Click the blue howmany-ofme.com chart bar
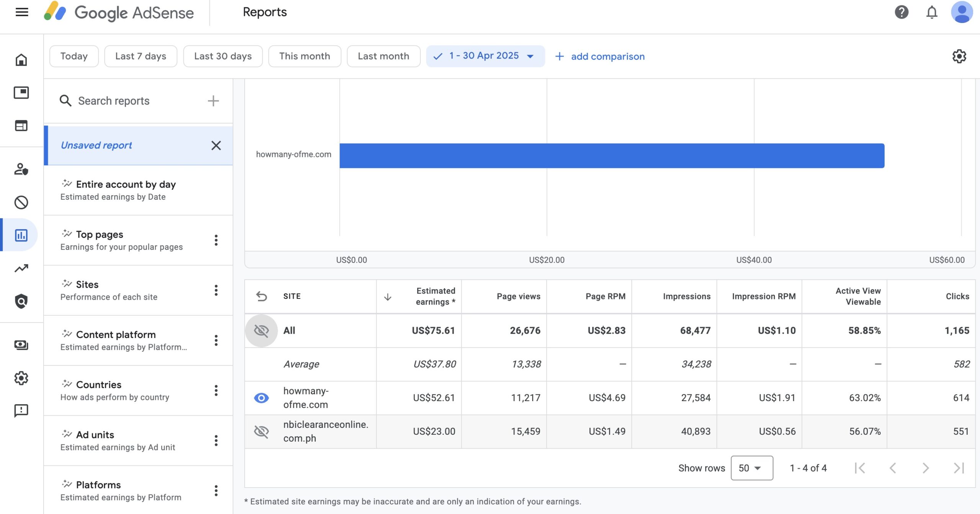Image resolution: width=980 pixels, height=514 pixels. click(612, 156)
